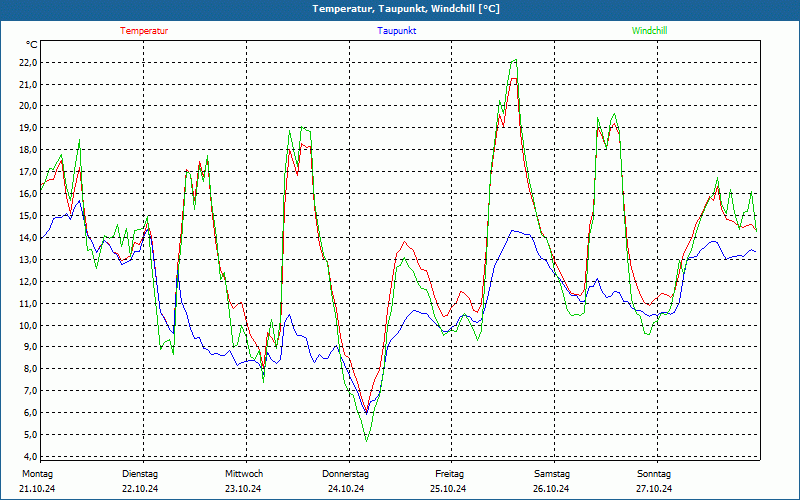This screenshot has height=500, width=800.
Task: Click the Montag day label
Action: coord(38,474)
